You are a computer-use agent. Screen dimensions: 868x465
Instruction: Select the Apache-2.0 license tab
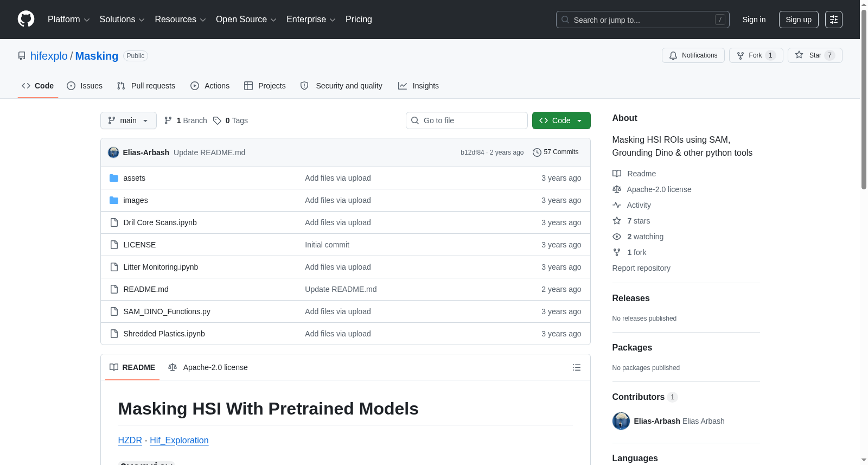coord(208,367)
